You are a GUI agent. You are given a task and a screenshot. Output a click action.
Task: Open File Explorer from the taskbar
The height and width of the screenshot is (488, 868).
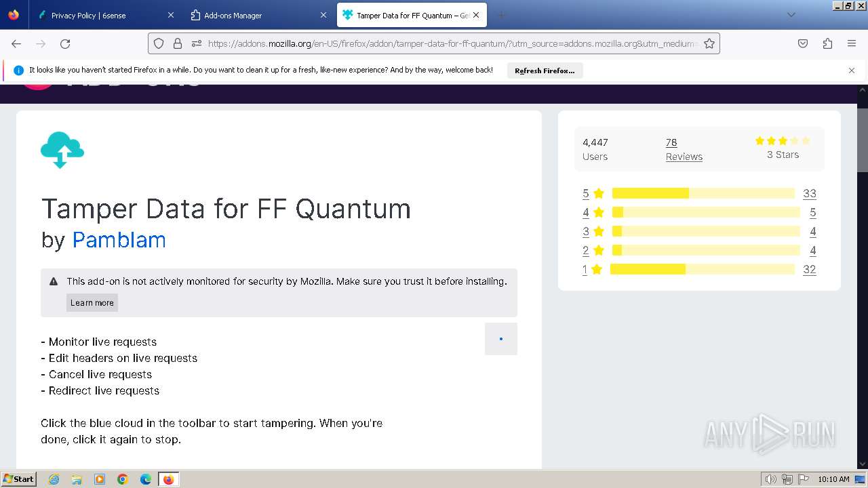(x=77, y=479)
